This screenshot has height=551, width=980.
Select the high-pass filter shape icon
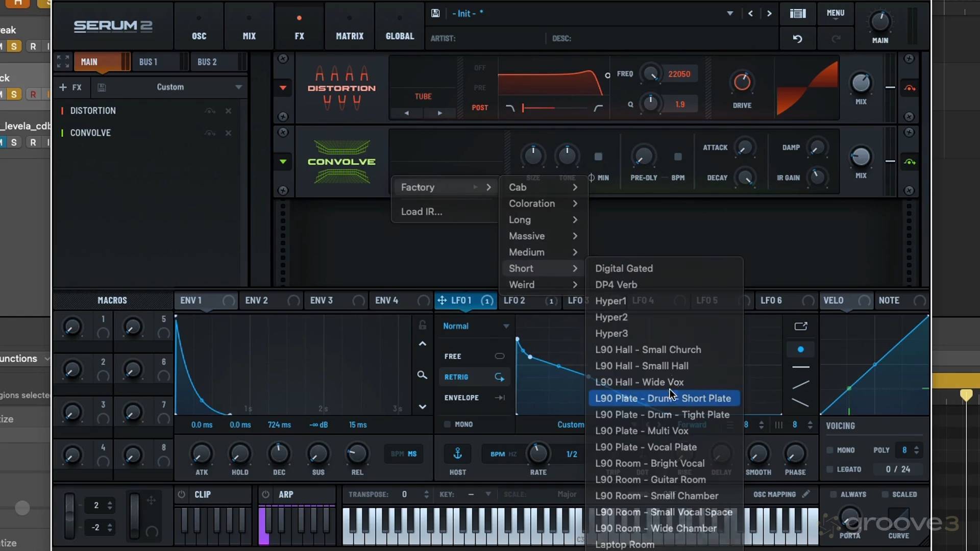coord(598,108)
